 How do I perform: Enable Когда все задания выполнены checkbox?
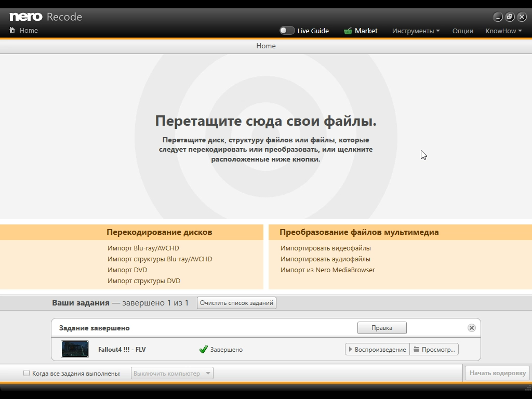[26, 373]
